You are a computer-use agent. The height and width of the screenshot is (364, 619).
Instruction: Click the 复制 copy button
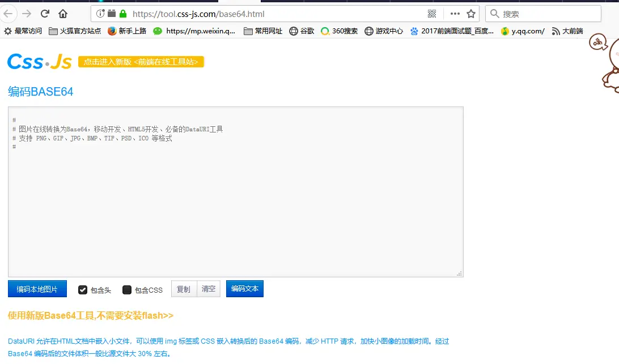pyautogui.click(x=184, y=289)
